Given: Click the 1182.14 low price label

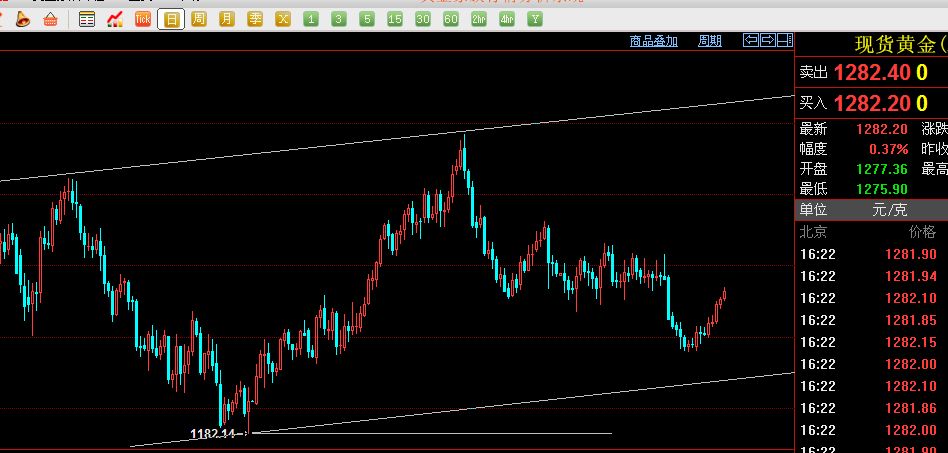Looking at the screenshot, I should pos(215,434).
